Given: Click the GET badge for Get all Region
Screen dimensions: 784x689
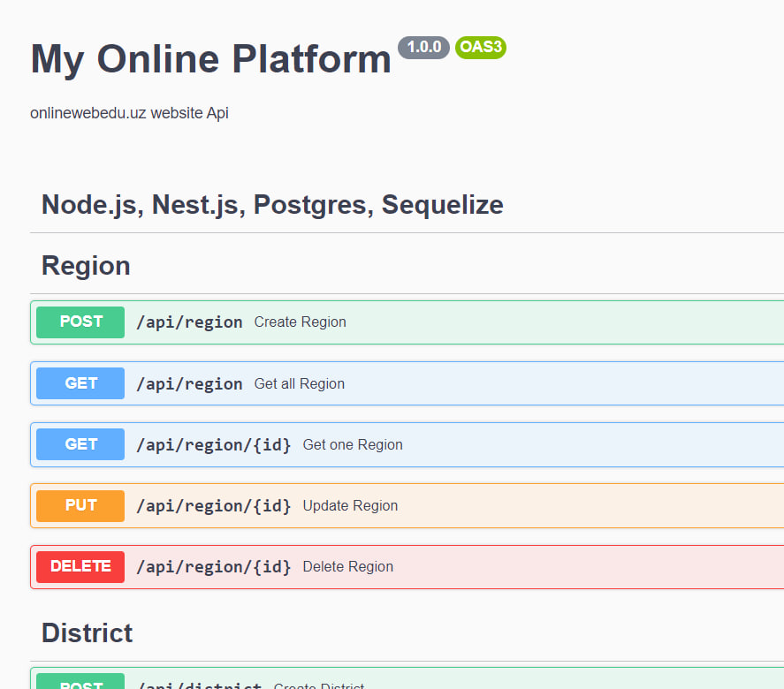Looking at the screenshot, I should point(80,383).
